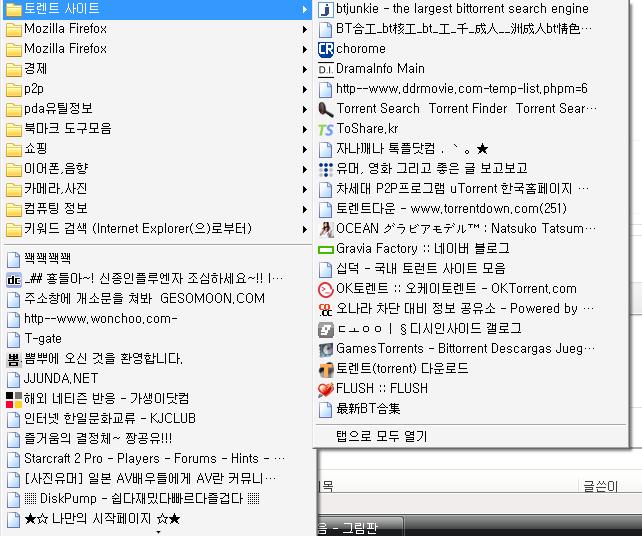Screen dimensions: 642x536
Task: Expand the 쇼핑 submenu arrow
Action: coord(305,149)
